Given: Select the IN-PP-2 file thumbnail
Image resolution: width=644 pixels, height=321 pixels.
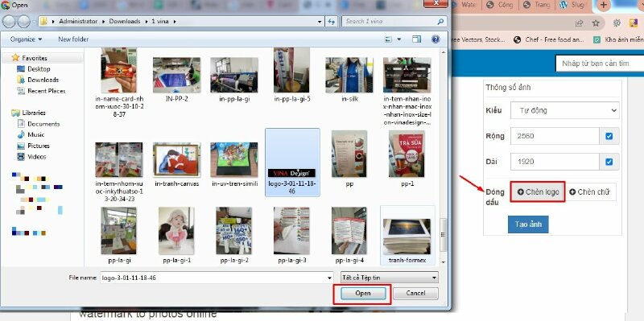Looking at the screenshot, I should [x=176, y=75].
